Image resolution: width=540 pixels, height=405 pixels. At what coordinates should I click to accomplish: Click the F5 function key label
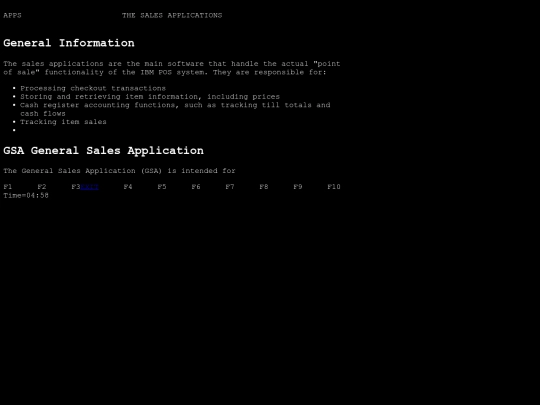[162, 187]
